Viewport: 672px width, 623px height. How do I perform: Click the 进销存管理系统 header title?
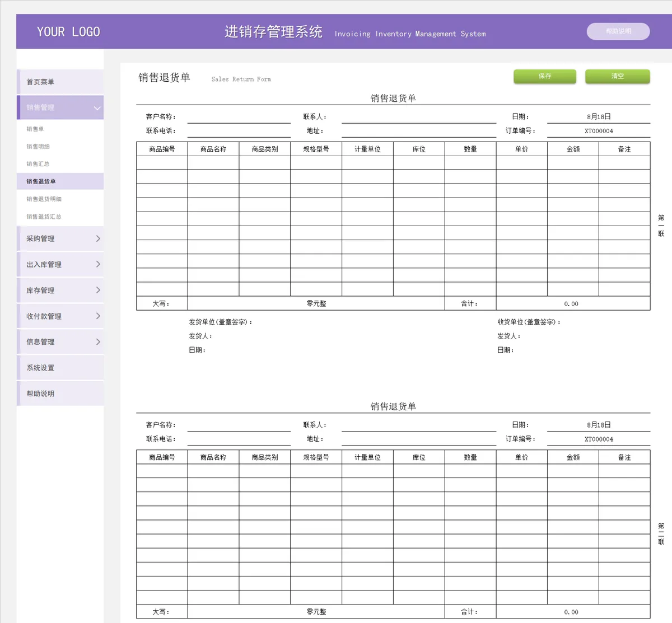tap(273, 32)
